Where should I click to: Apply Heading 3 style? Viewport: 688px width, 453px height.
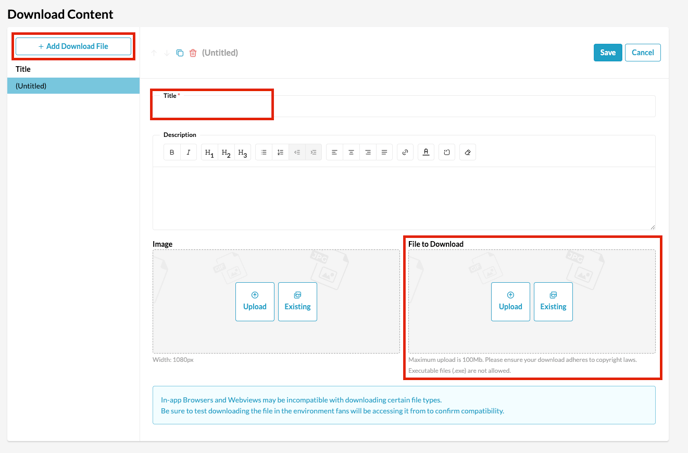click(242, 153)
